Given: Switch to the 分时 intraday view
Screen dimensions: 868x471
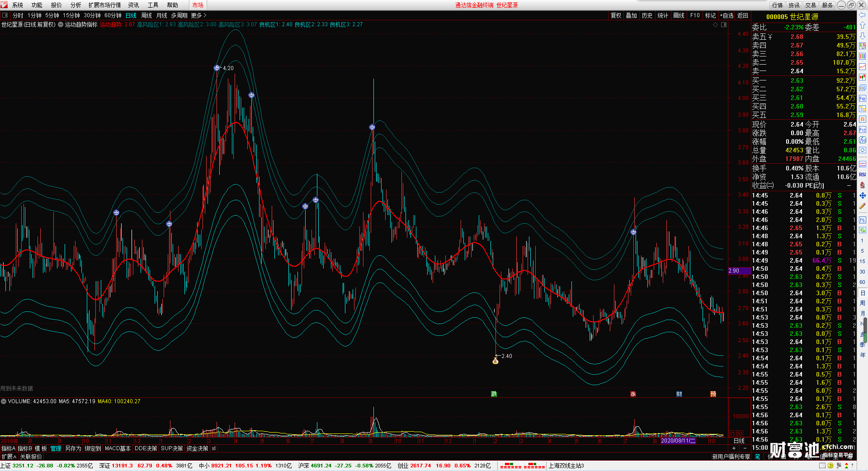Looking at the screenshot, I should (18, 15).
